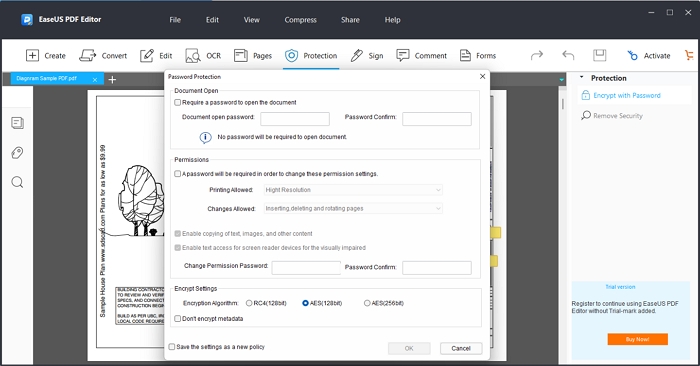This screenshot has width=700, height=366.
Task: Select AES(128bit) encryption algorithm
Action: 305,303
